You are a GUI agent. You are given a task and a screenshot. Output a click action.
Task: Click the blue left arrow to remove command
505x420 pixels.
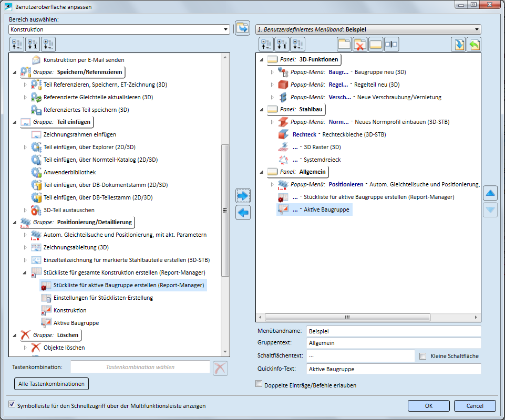pos(243,213)
